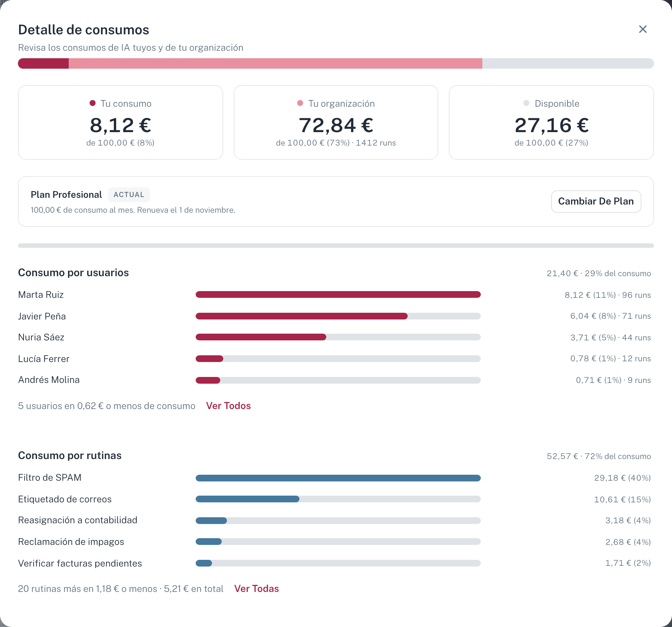Click the 8,12 € (11%) · 96 runs value
This screenshot has width=672, height=627.
point(608,295)
